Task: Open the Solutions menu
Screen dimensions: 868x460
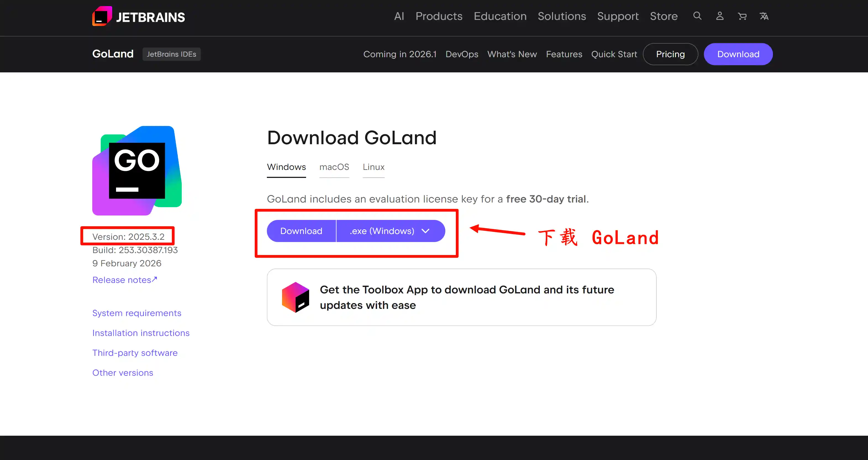Action: point(562,16)
